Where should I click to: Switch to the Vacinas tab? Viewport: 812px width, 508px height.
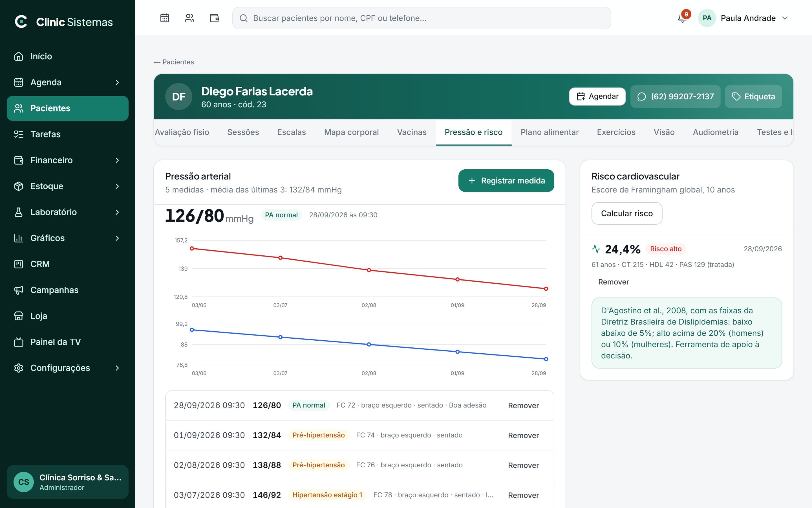click(411, 132)
